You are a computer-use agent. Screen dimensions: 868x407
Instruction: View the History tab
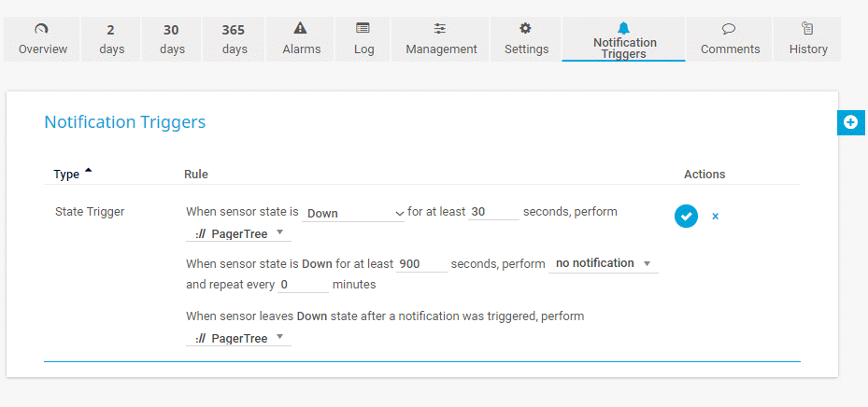tap(807, 39)
